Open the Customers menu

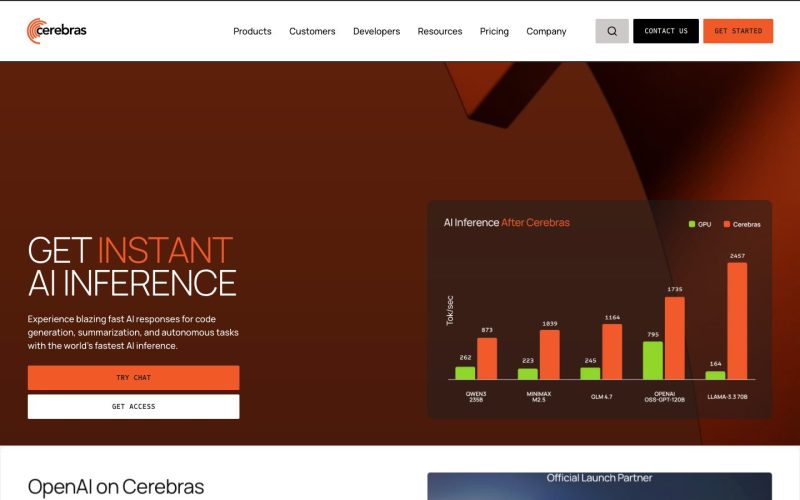click(x=312, y=31)
